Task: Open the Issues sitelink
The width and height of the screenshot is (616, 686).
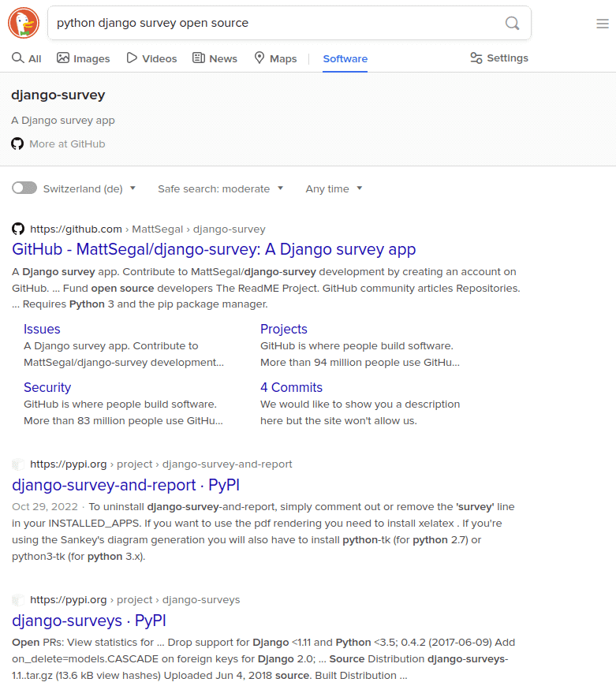Action: click(x=42, y=329)
